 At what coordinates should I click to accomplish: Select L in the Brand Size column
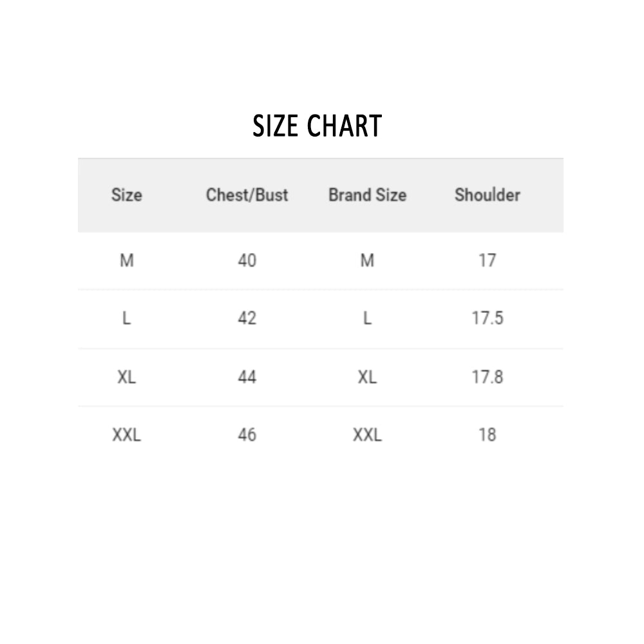(367, 319)
